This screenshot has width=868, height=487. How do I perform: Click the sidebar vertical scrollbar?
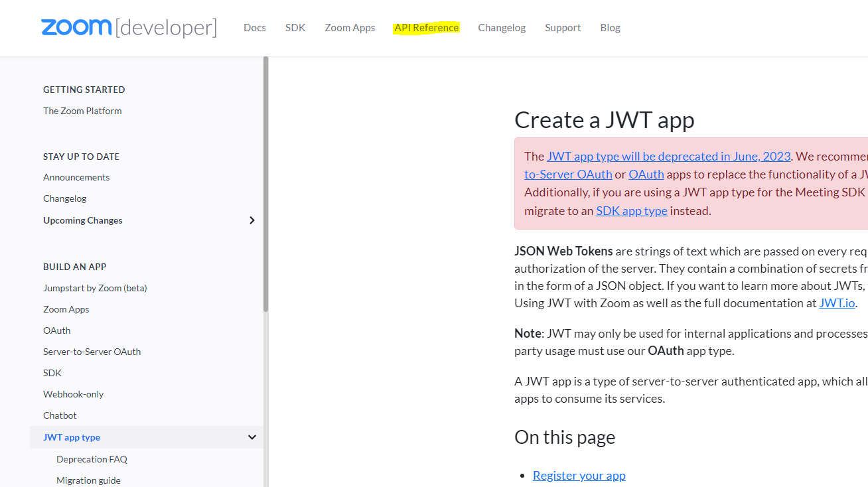click(x=266, y=184)
